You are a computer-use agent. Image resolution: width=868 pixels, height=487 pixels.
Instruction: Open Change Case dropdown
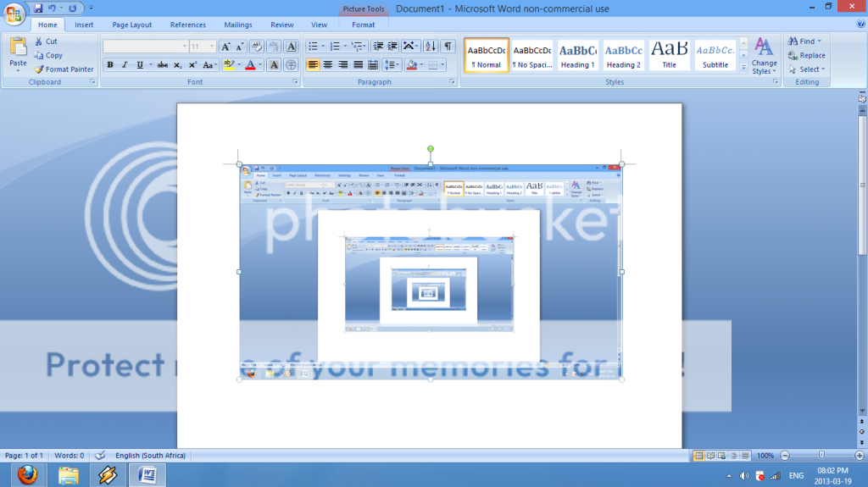point(209,64)
